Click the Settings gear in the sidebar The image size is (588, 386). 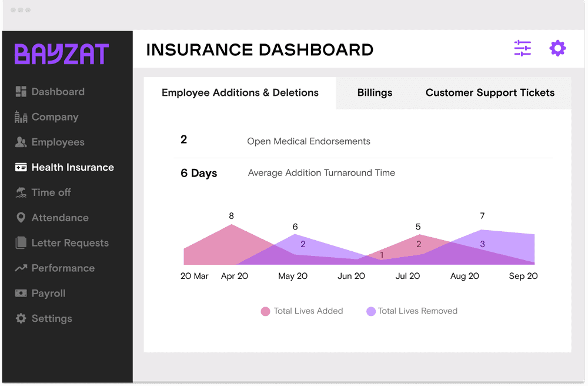(x=22, y=318)
